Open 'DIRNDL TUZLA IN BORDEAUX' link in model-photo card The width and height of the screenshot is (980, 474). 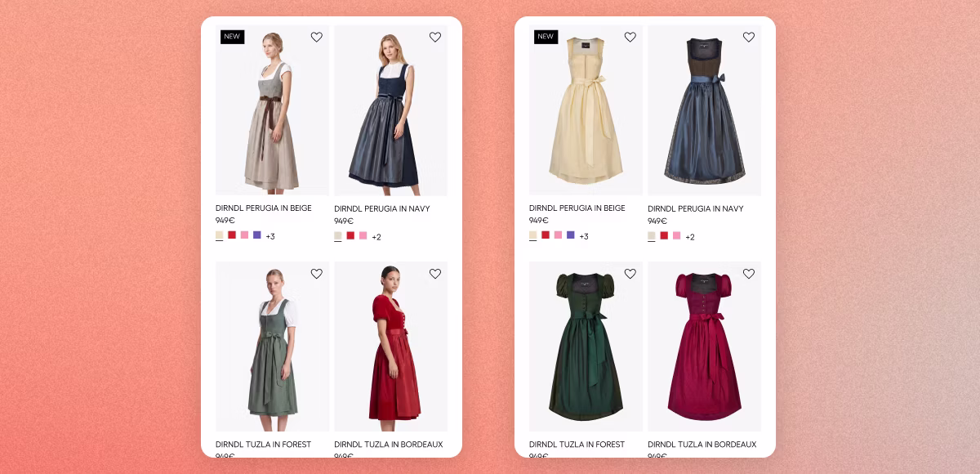tap(389, 445)
